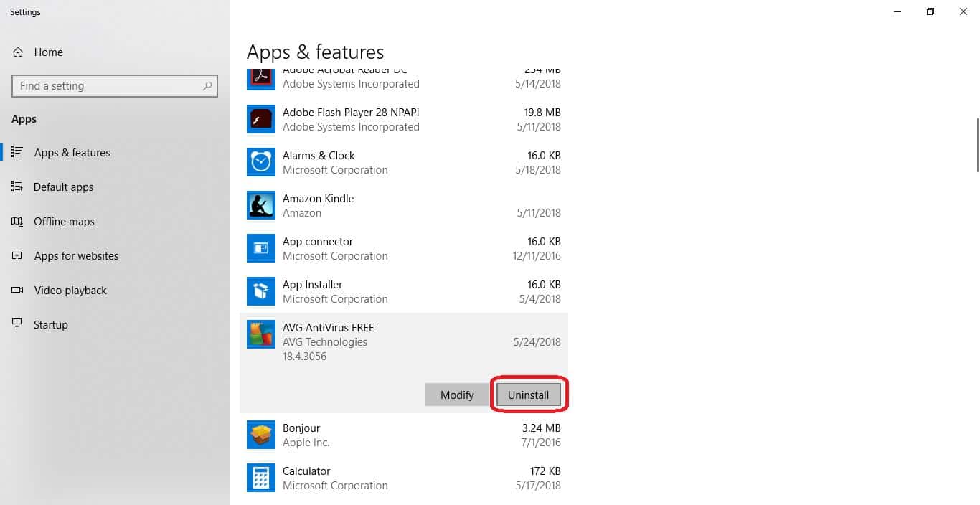Select App Installer entry
The width and height of the screenshot is (980, 505).
pyautogui.click(x=404, y=291)
